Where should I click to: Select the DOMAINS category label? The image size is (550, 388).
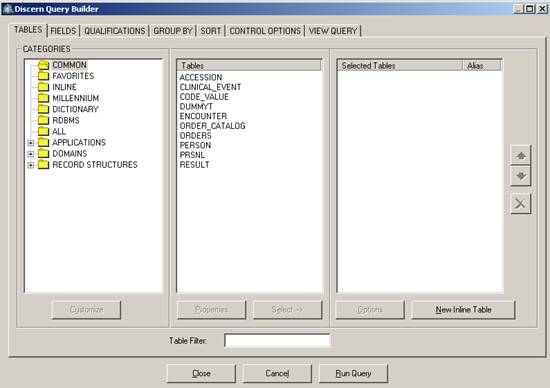70,154
